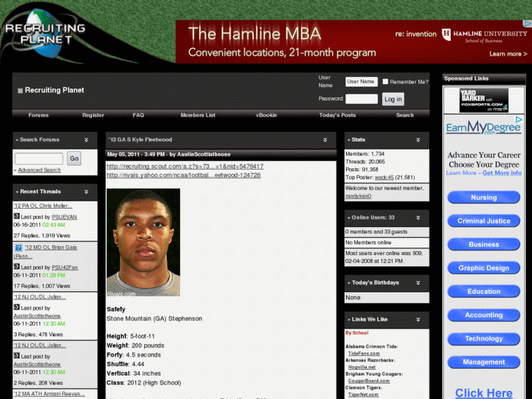Open the Forums menu item
532x399 pixels.
pos(38,115)
